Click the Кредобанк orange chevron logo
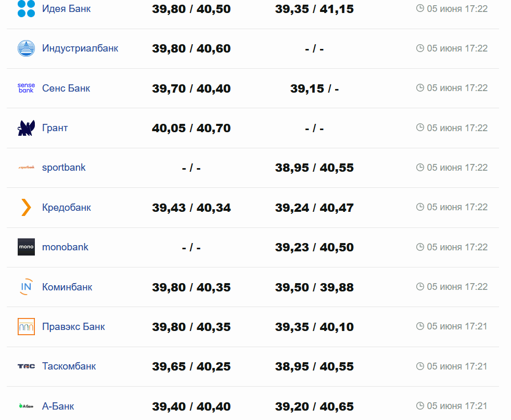The width and height of the screenshot is (511, 420). click(26, 207)
